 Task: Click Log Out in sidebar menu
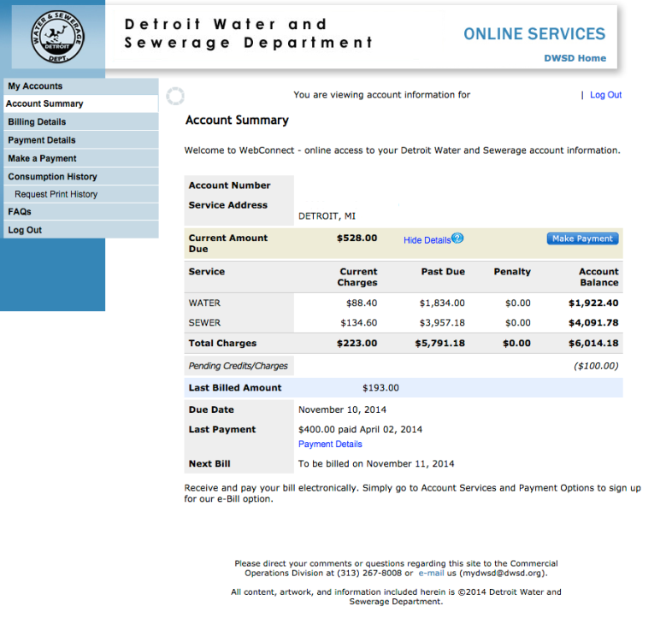pyautogui.click(x=81, y=230)
